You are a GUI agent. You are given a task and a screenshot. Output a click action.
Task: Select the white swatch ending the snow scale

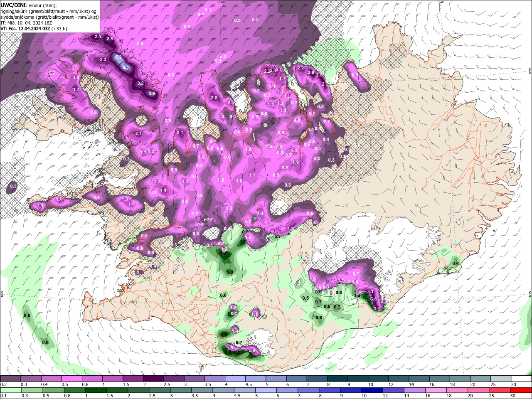[521, 379]
